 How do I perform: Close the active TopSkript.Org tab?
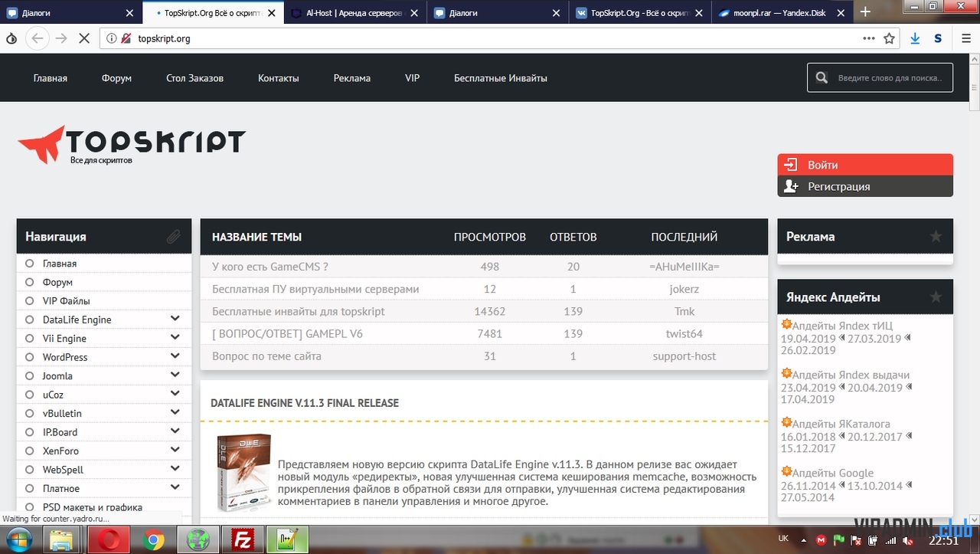click(272, 12)
